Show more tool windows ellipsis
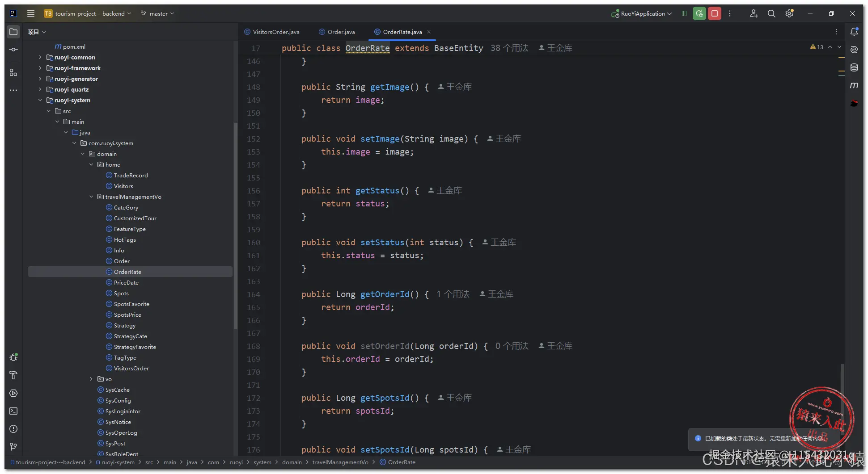This screenshot has width=868, height=474. [13, 90]
